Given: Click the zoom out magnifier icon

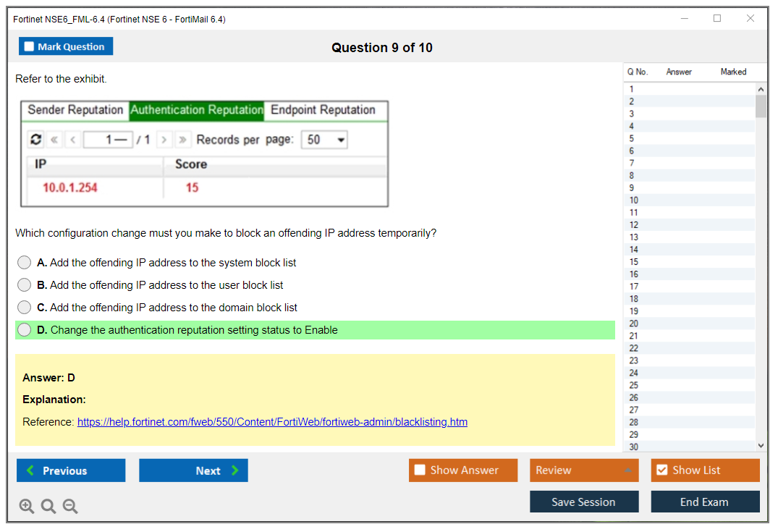Looking at the screenshot, I should tap(70, 507).
